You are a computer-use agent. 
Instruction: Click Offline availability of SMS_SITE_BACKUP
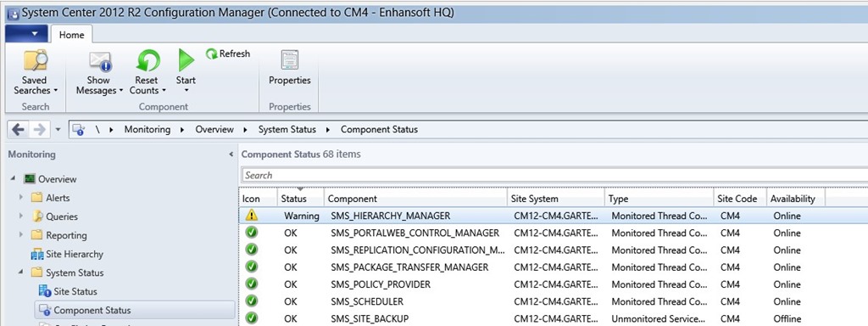787,319
